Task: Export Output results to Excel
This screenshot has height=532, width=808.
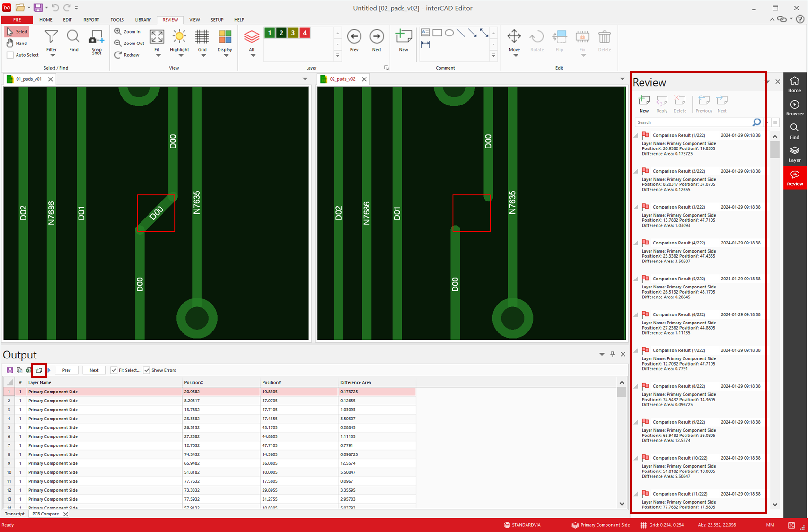Action: pyautogui.click(x=29, y=370)
